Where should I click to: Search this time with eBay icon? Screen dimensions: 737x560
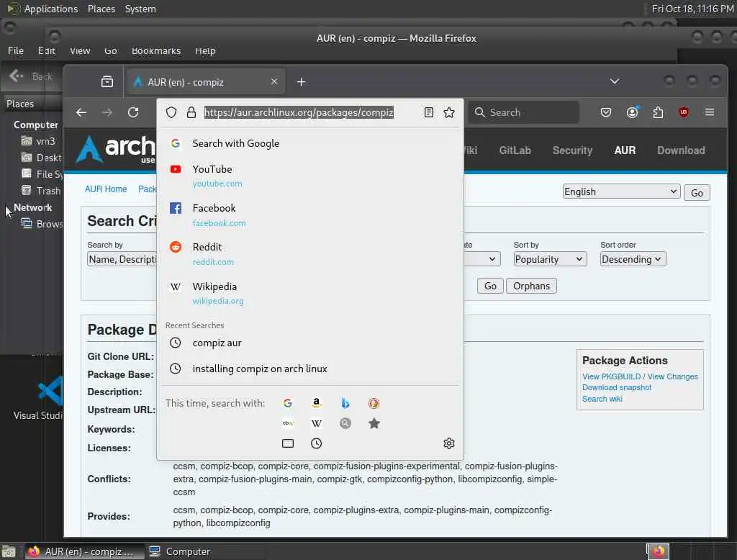coord(288,423)
